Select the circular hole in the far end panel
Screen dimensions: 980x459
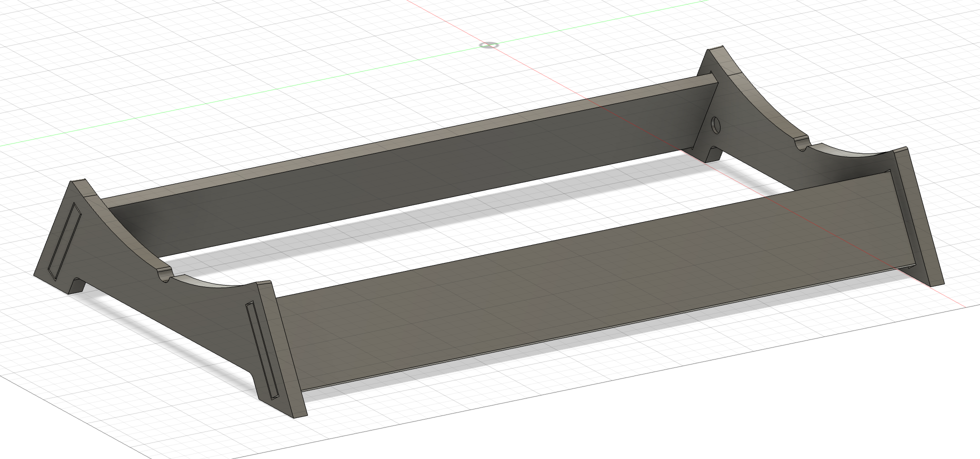[x=716, y=124]
